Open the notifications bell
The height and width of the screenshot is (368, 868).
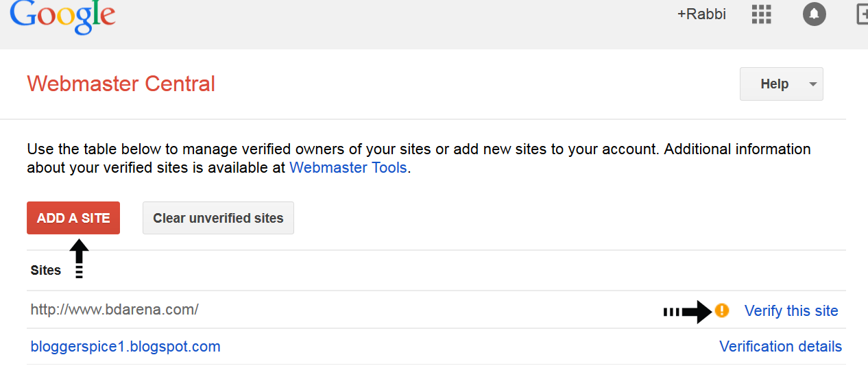pos(815,14)
